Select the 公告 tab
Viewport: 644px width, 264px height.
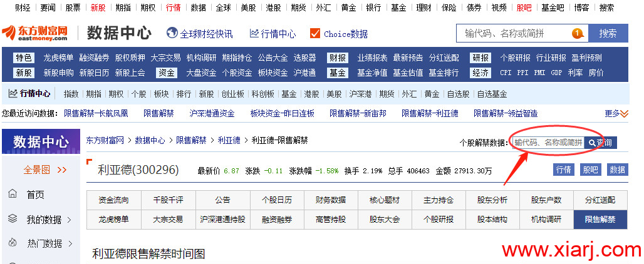(222, 200)
